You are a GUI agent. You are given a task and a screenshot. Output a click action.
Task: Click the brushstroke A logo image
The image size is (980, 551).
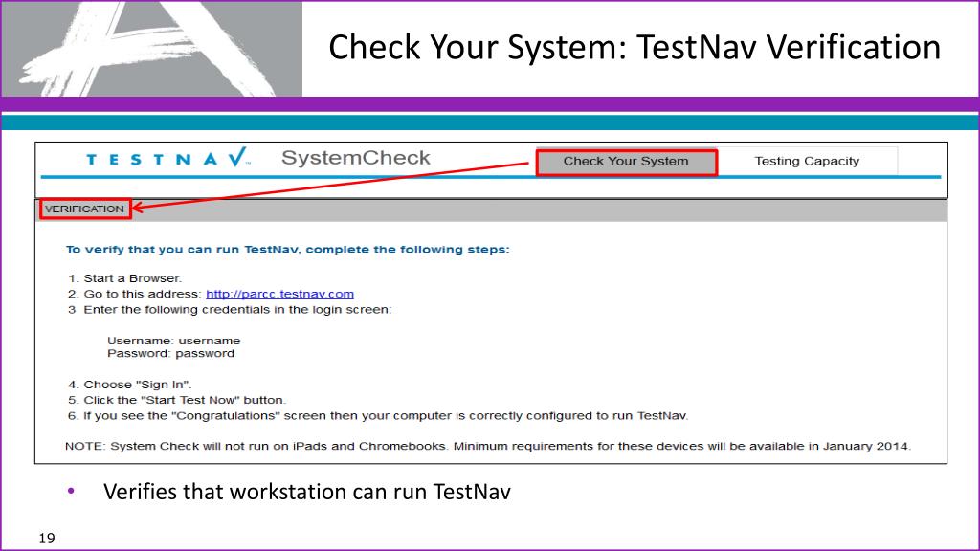[152, 49]
